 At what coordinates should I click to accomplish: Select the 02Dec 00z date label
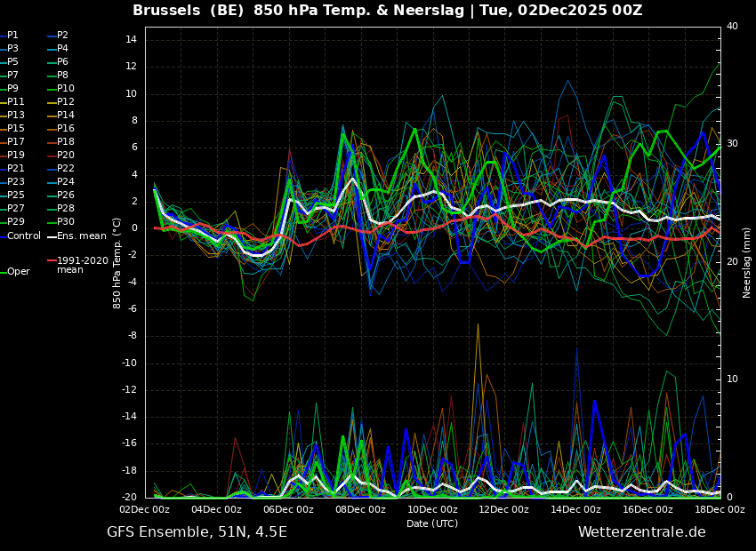145,509
